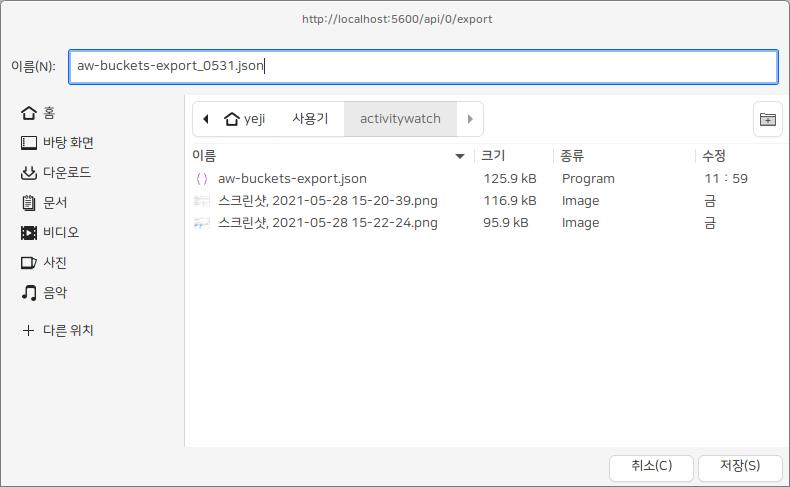Click the JSON file icon for aw-buckets-export.json
This screenshot has height=487, width=790.
(202, 179)
